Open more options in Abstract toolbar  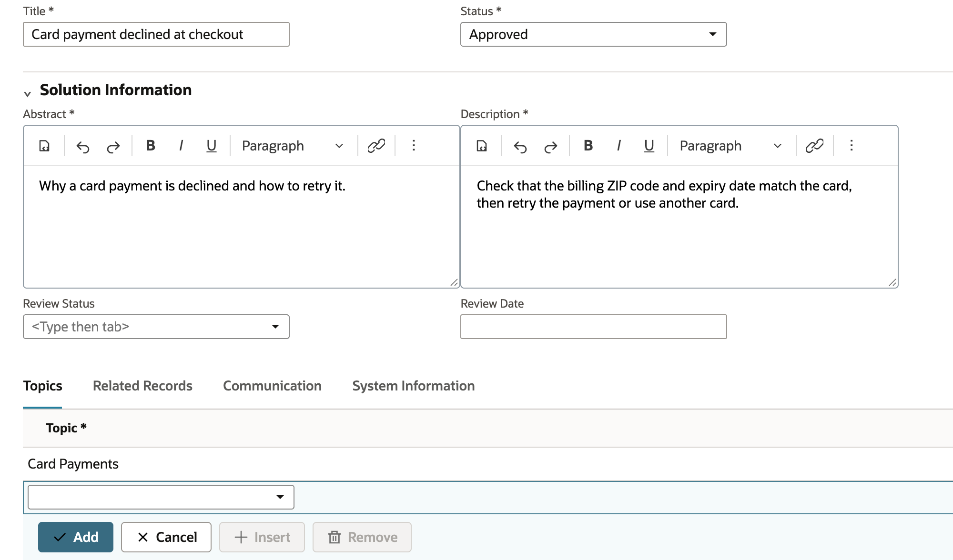[x=414, y=146]
